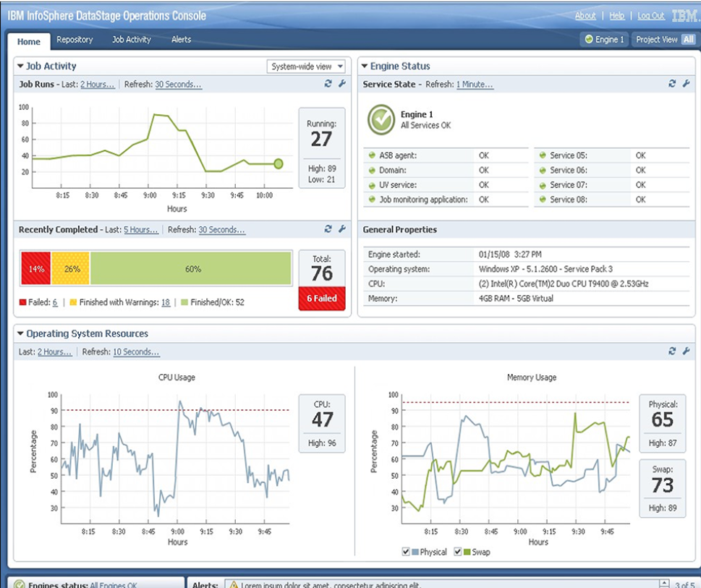Click All Engines OK status text
This screenshot has width=701, height=588.
114,585
